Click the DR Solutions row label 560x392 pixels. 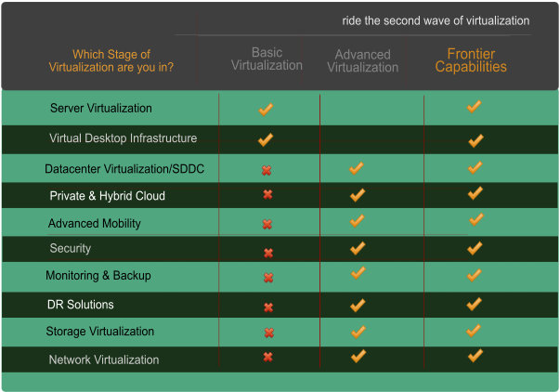81,305
